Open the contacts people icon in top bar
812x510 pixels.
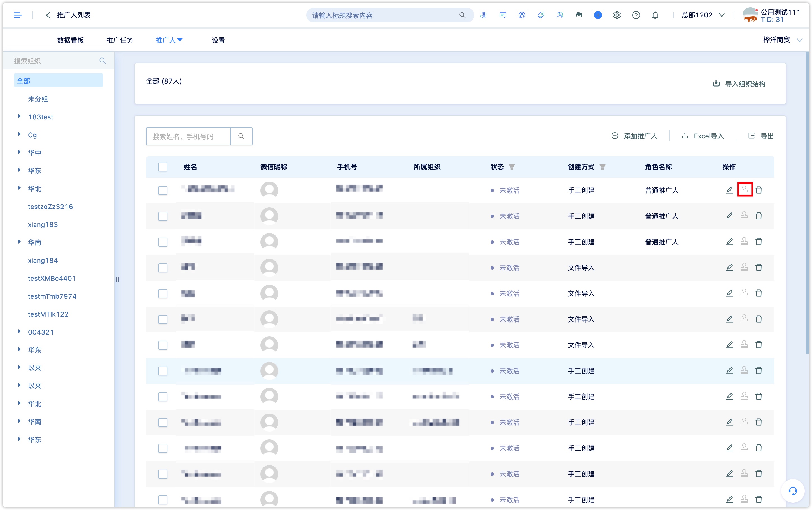pos(560,15)
